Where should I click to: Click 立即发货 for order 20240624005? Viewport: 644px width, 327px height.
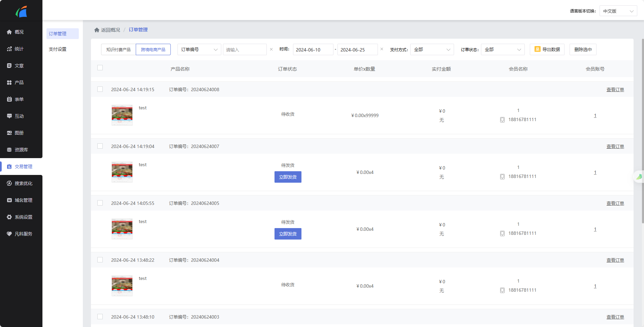[288, 234]
